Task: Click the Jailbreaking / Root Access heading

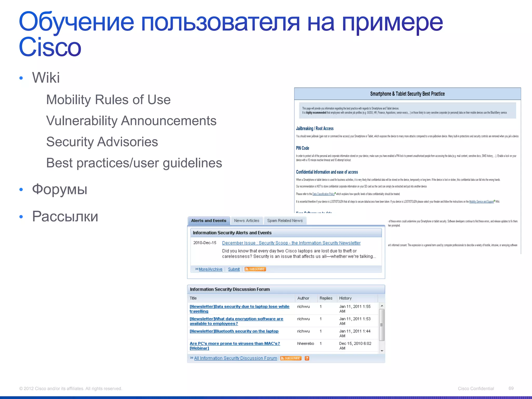Action: pos(315,128)
